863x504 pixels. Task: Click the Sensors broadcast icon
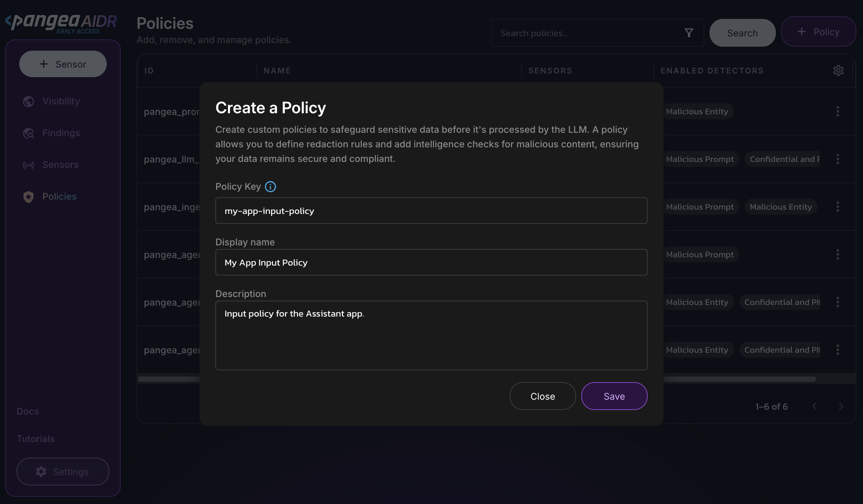[29, 165]
